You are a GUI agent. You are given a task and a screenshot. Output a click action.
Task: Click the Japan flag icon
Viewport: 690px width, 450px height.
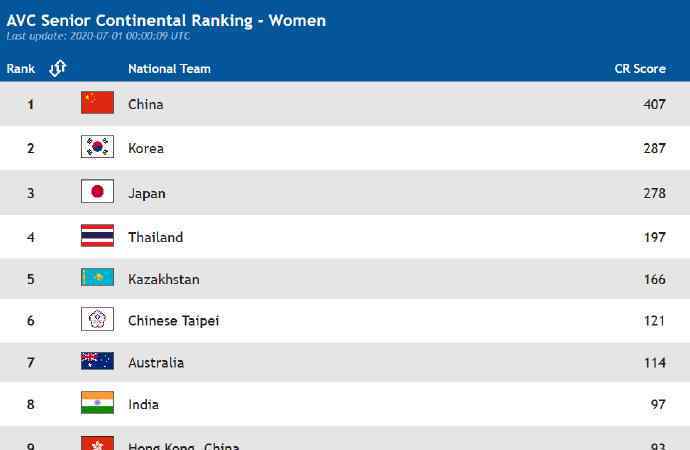[x=97, y=191]
